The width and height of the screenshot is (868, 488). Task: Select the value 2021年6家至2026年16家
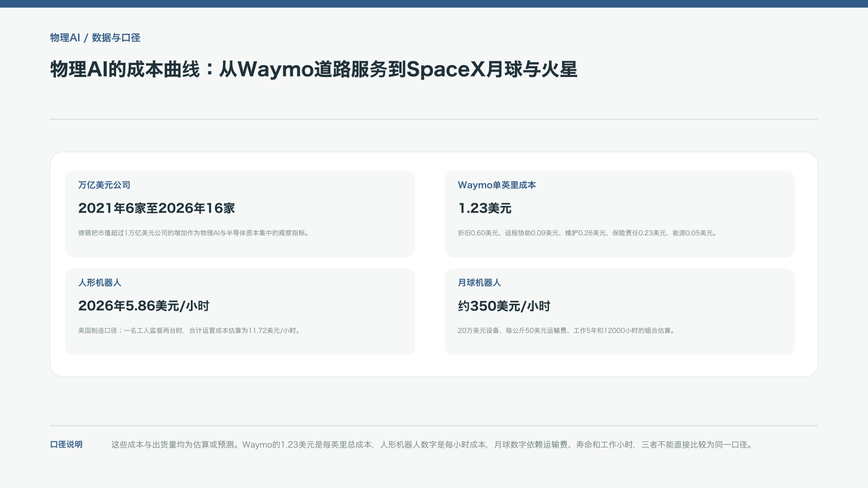[x=157, y=208]
